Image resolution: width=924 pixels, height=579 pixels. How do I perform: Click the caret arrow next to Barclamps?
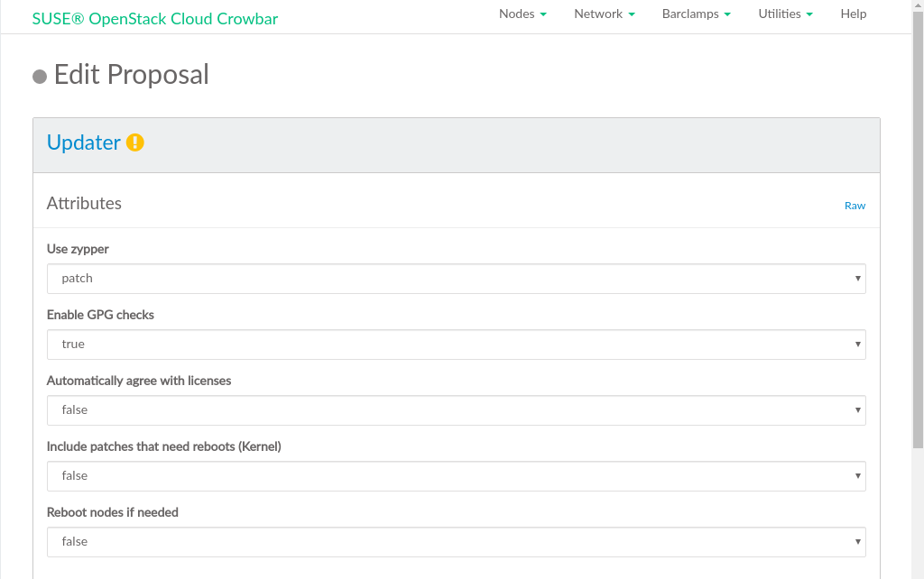tap(727, 15)
